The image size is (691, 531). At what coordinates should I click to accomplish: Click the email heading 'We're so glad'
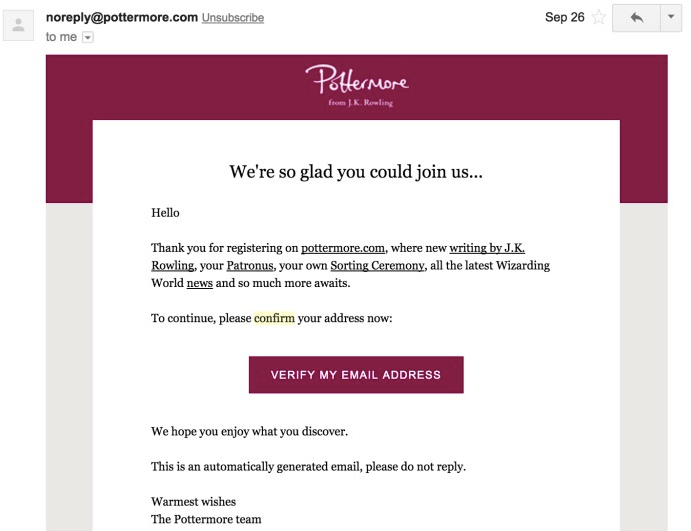tap(356, 172)
